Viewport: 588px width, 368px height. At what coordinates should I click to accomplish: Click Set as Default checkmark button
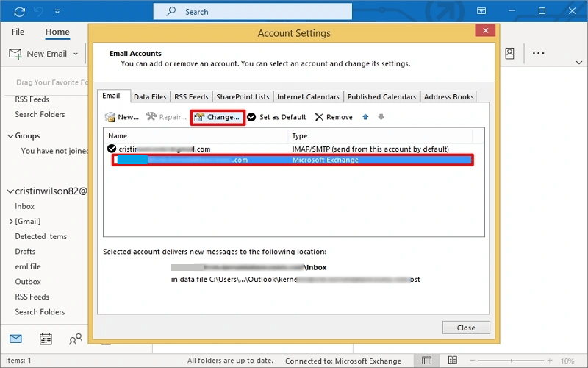coord(276,117)
